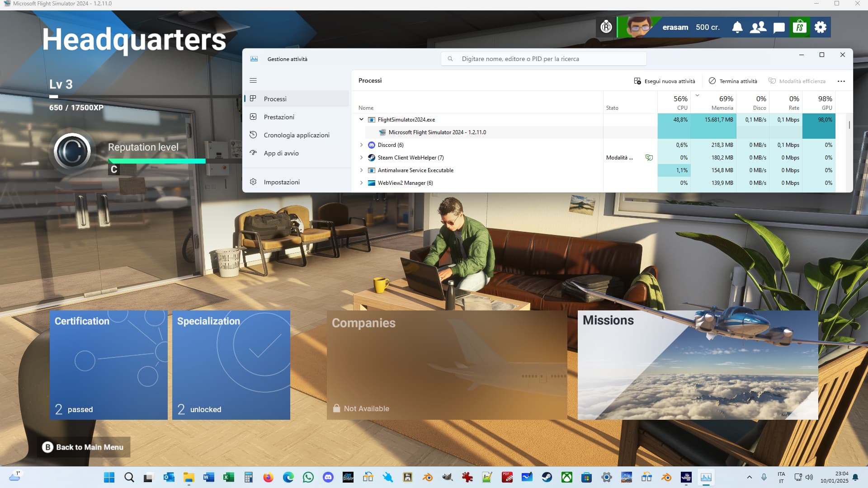Open the FS Marketplace bag icon
This screenshot has height=488, width=868.
click(800, 27)
